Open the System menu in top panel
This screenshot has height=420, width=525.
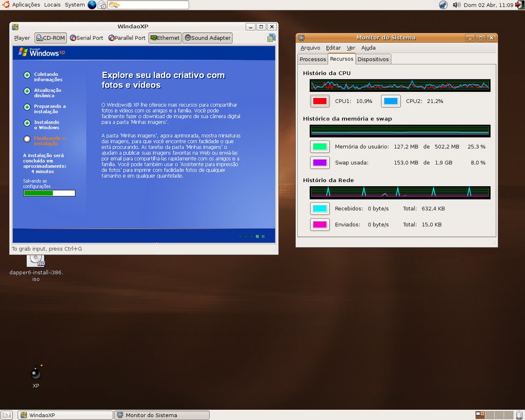[x=75, y=5]
